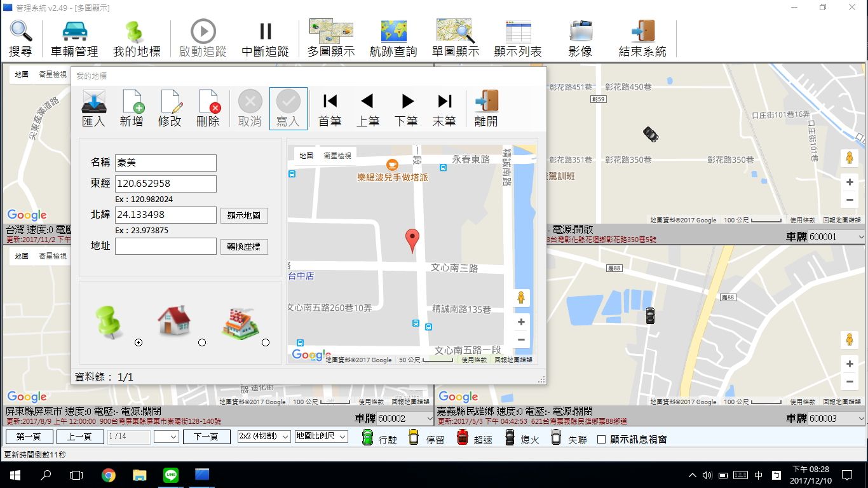This screenshot has width=868, height=488.
Task: Click 離開 exit door icon
Action: [x=486, y=102]
